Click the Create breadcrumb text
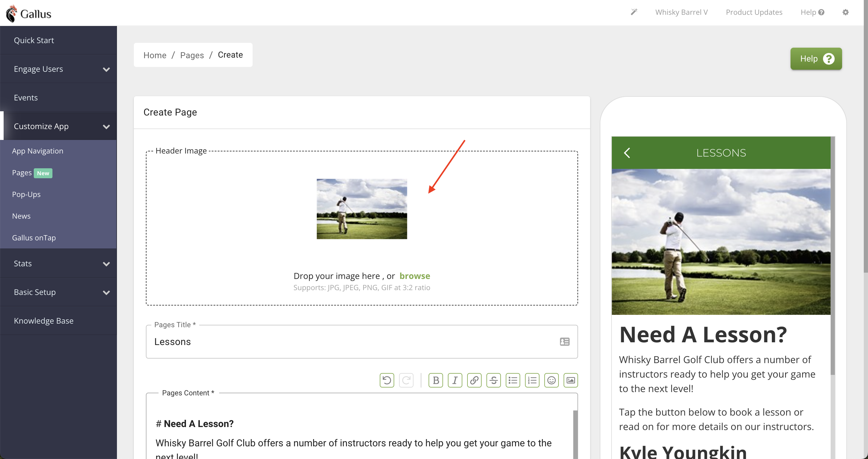This screenshot has width=868, height=459. click(231, 55)
